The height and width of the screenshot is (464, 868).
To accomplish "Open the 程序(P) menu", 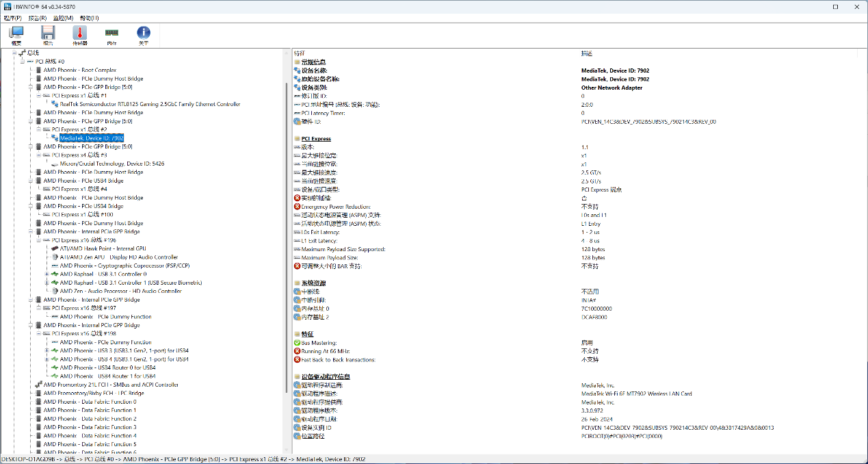I will coord(12,18).
